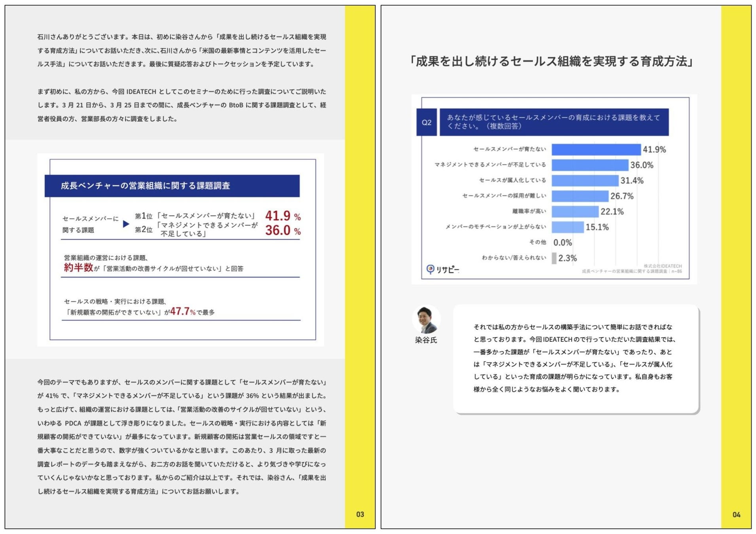756x534 pixels.
Task: Click the 2.3% value in the chart
Action: click(568, 258)
